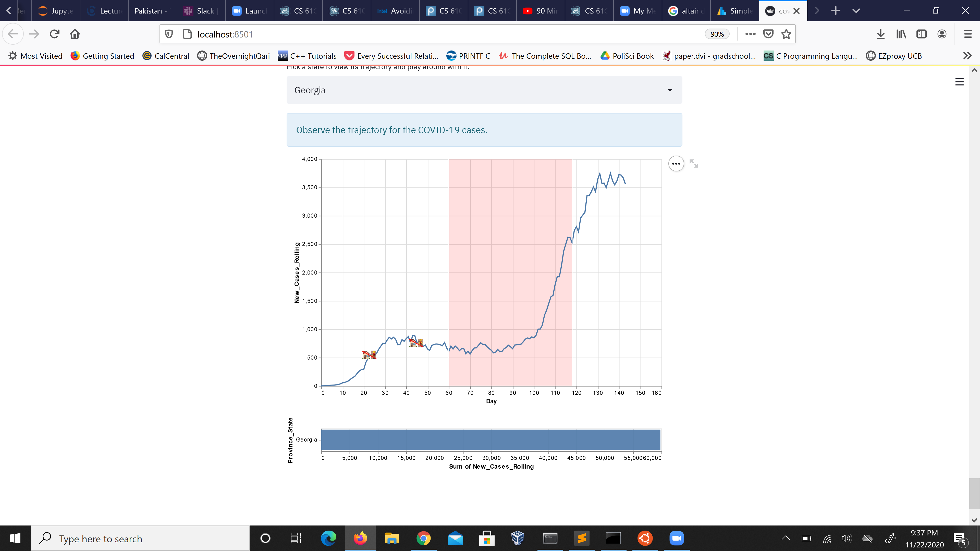Open the Firefox account menu

[941, 34]
